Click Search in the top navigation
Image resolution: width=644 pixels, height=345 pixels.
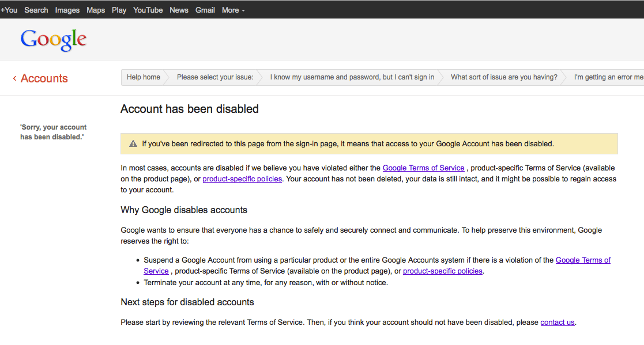click(36, 10)
